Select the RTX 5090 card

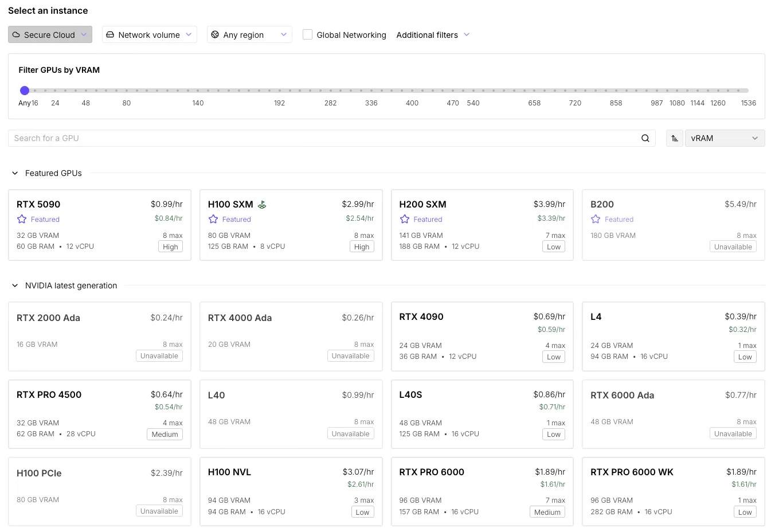point(100,225)
